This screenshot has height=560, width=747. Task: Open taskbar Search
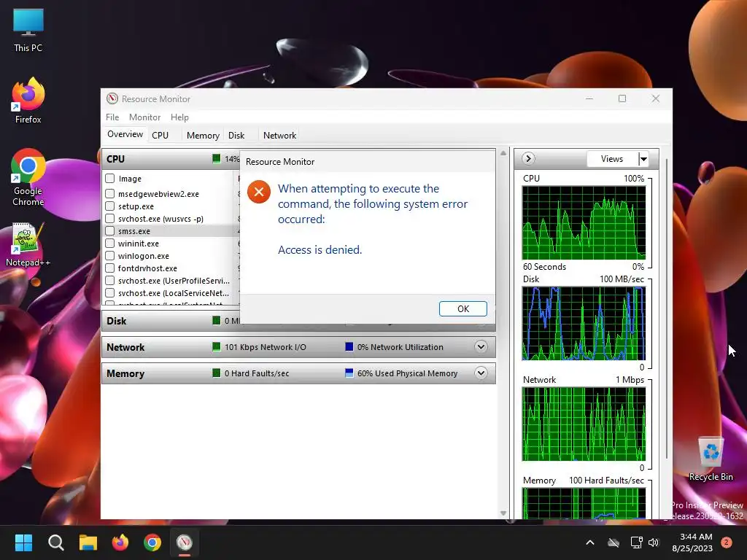pyautogui.click(x=55, y=542)
